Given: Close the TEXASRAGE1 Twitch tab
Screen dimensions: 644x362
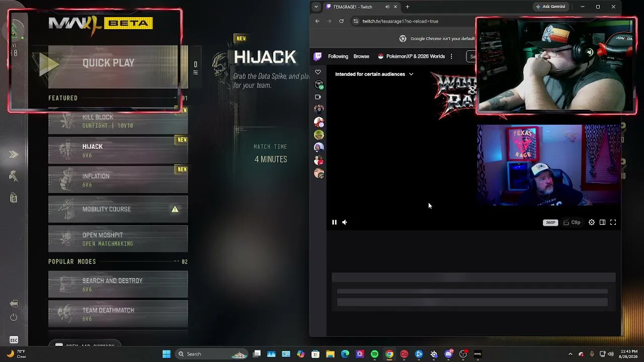Looking at the screenshot, I should (x=395, y=7).
